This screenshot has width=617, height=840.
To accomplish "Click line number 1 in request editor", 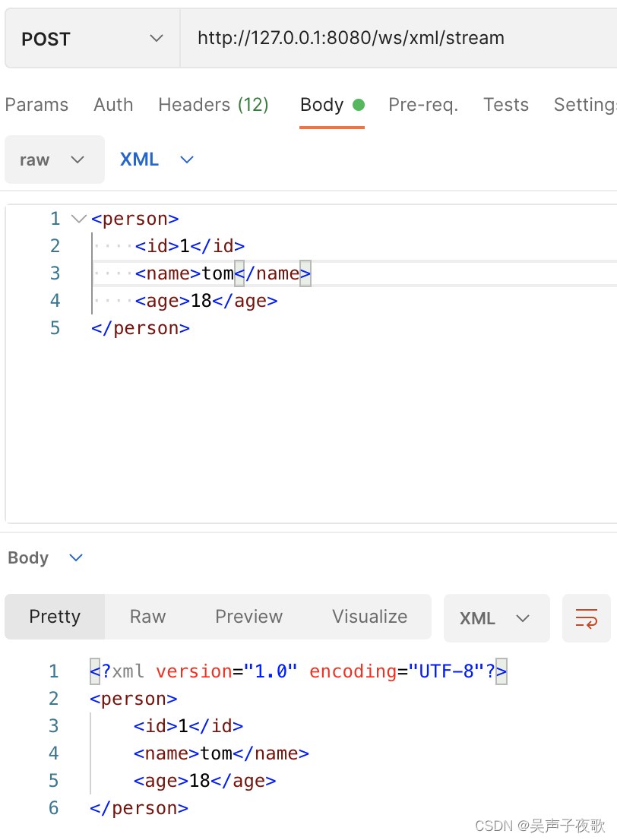I will (55, 219).
